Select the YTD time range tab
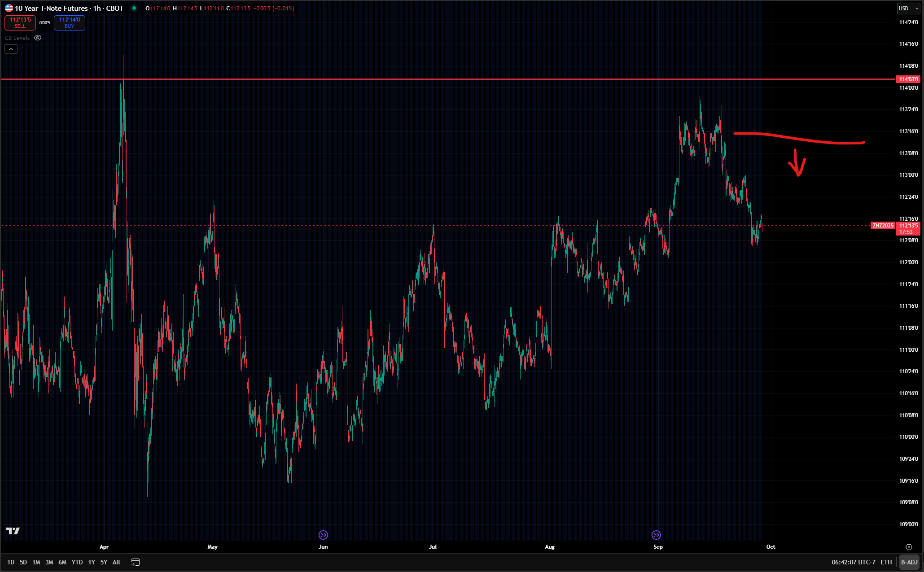This screenshot has height=572, width=924. (x=77, y=562)
